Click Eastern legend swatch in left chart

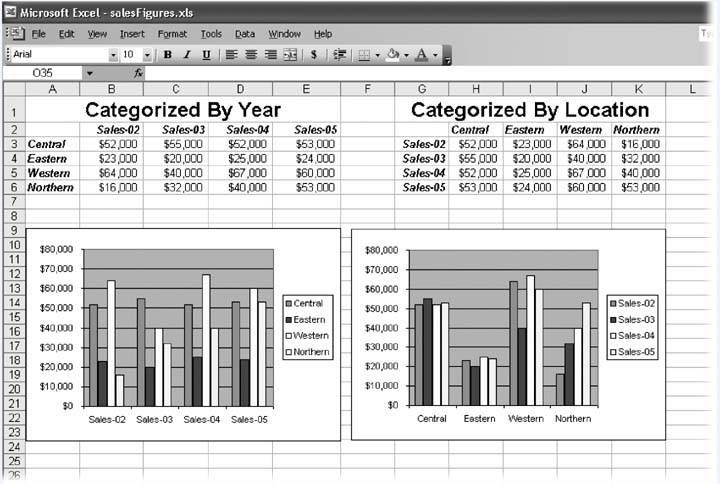click(289, 320)
